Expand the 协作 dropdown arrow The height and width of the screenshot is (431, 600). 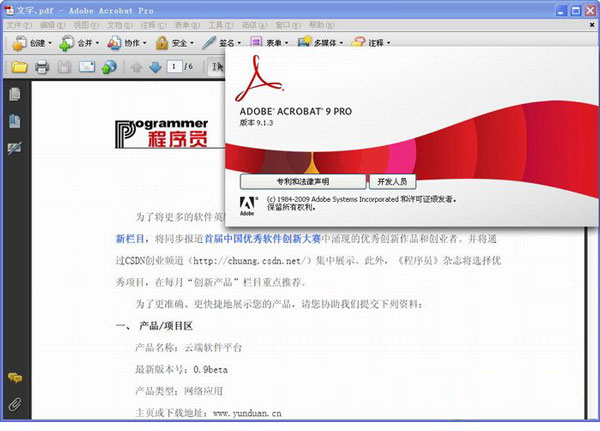145,43
